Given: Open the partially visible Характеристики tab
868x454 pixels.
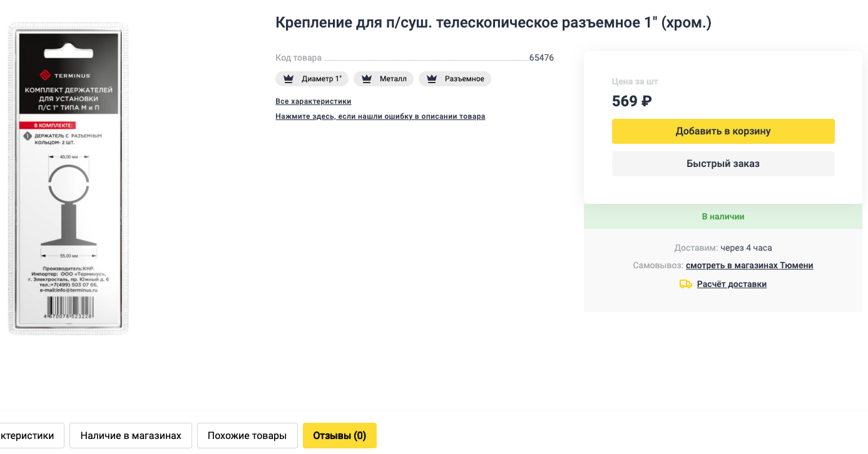Looking at the screenshot, I should [x=30, y=436].
